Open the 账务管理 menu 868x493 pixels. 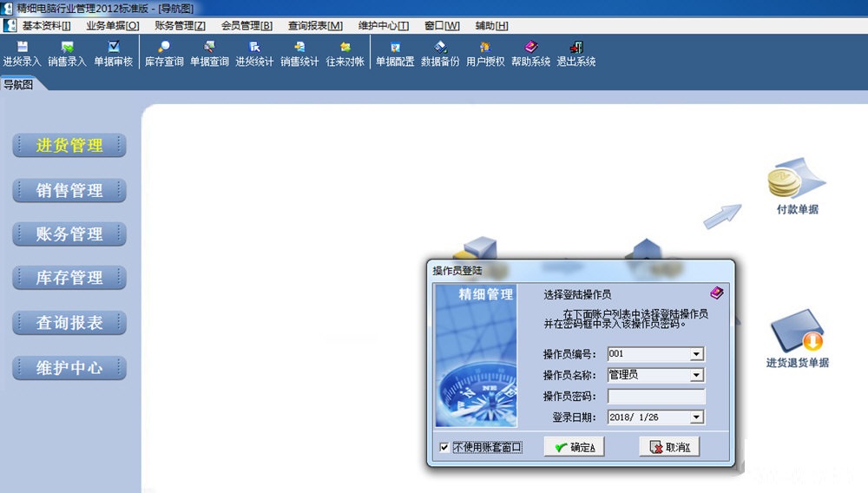pos(180,25)
